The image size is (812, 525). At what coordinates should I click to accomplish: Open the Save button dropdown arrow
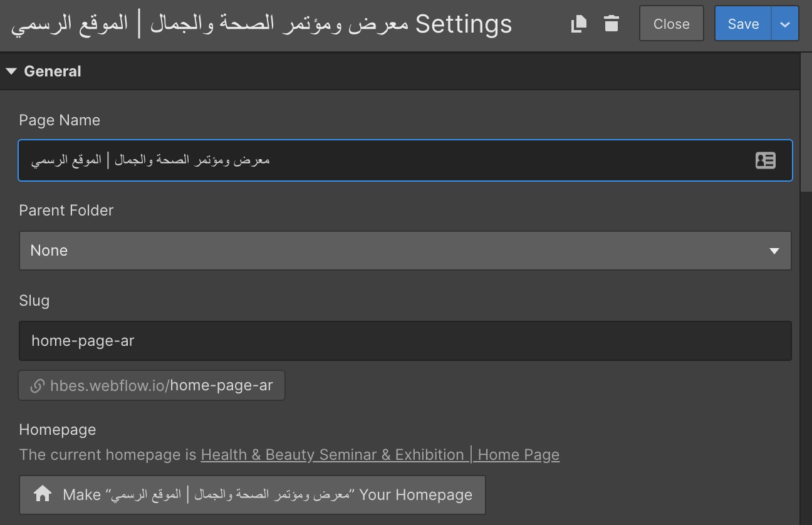click(785, 24)
